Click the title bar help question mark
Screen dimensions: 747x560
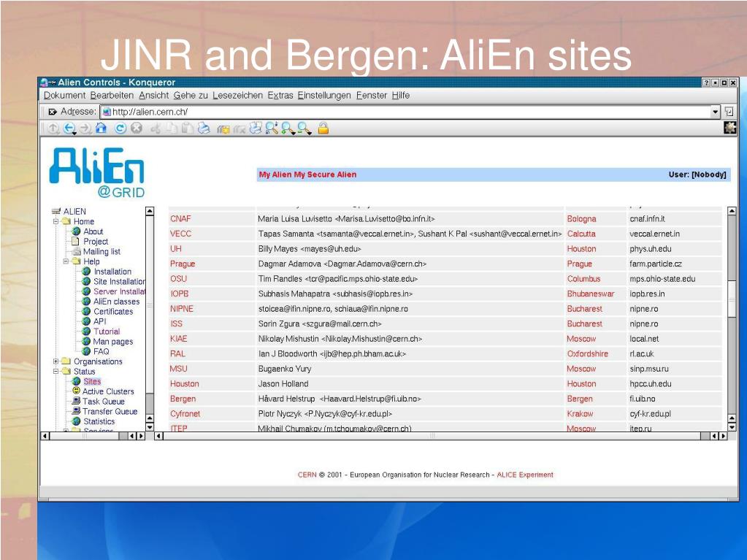707,83
